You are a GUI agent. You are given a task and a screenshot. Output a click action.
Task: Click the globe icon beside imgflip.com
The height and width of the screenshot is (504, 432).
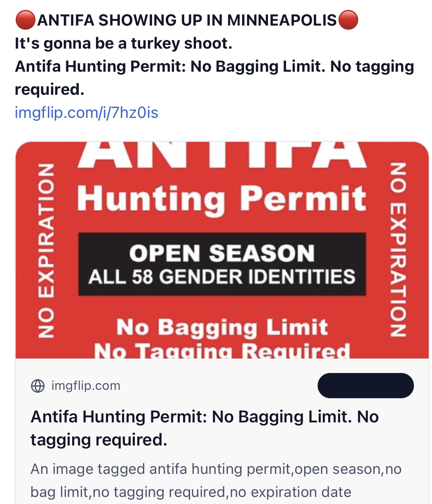point(38,386)
